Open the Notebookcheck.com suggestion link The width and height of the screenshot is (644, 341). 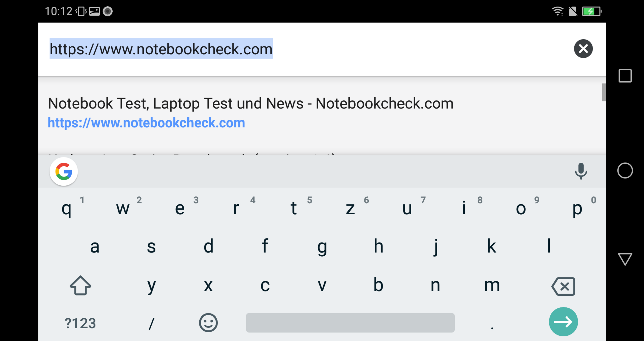146,123
